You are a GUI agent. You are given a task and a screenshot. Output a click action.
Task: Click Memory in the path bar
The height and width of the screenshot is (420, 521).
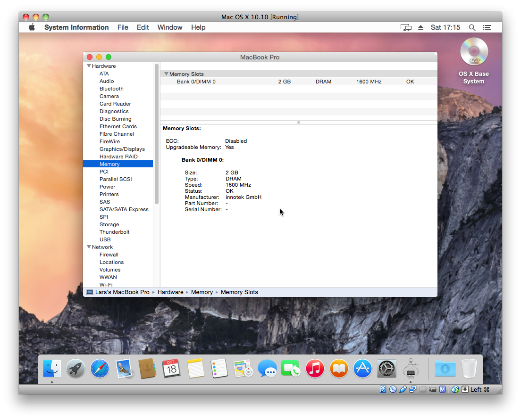click(x=202, y=292)
